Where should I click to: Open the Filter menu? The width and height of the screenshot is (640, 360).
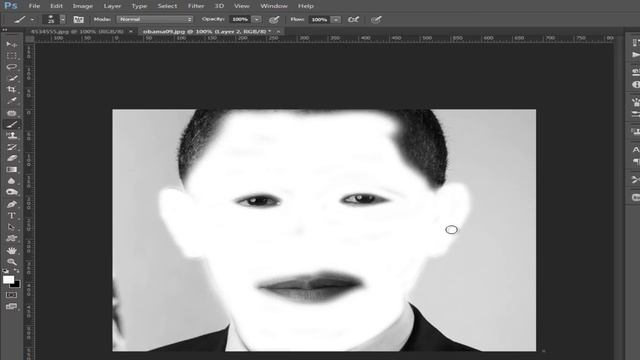click(196, 6)
